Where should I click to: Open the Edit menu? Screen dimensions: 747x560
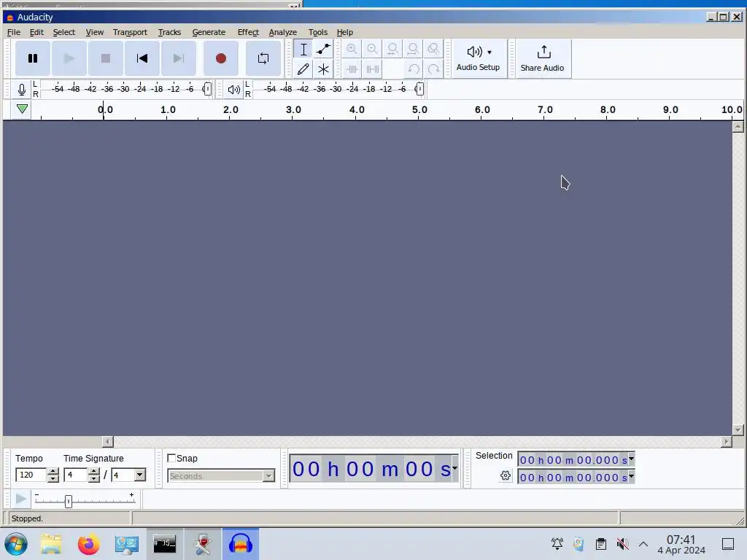(36, 32)
